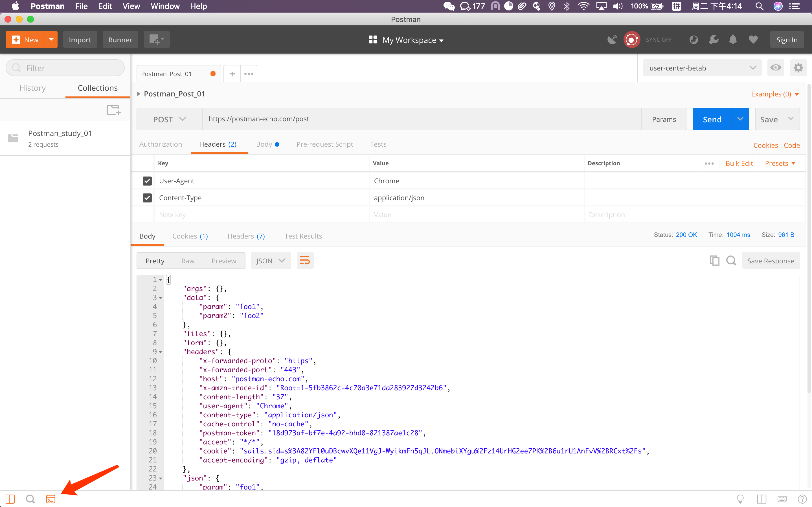The width and height of the screenshot is (812, 507).
Task: Click the Postman_study_01 collection folder icon
Action: point(13,138)
